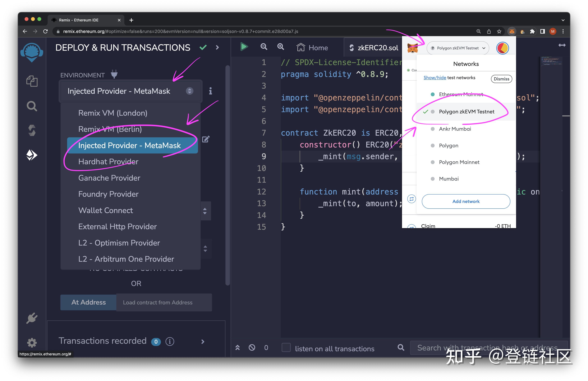This screenshot has height=381, width=588.
Task: Click the clear console circle icon
Action: point(252,348)
